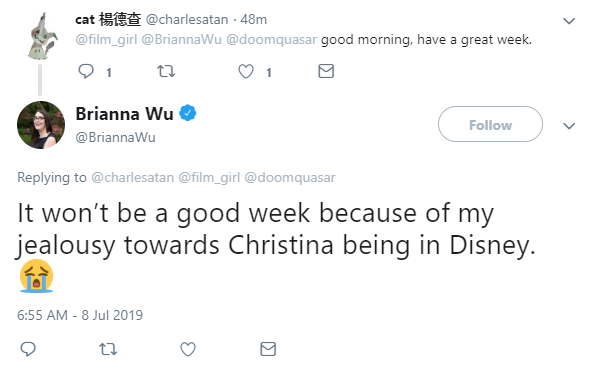
Task: Reply to Brianna Wu's tweet
Action: [28, 349]
